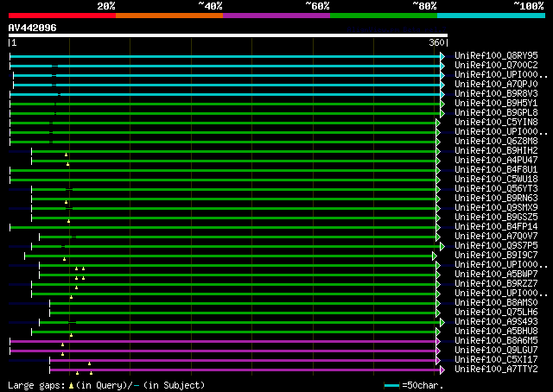Viewport: 553px width, 392px height.
Task: Click the arrowhead ending the Q700C2 alignment
Action: point(442,66)
